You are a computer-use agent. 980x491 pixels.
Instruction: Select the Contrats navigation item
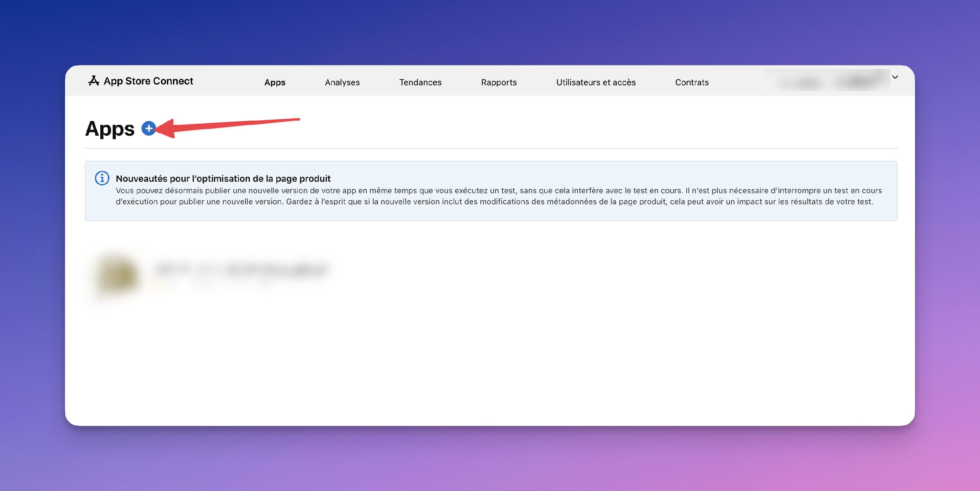point(691,82)
